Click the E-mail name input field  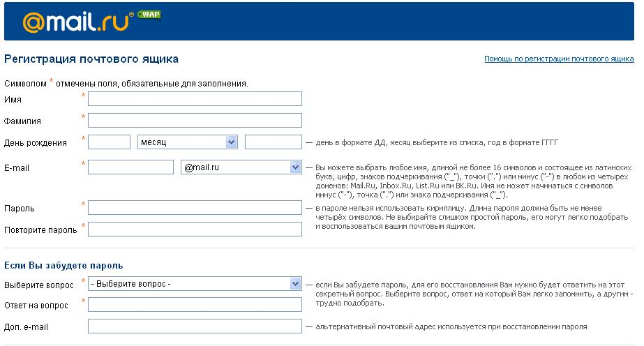pos(130,167)
